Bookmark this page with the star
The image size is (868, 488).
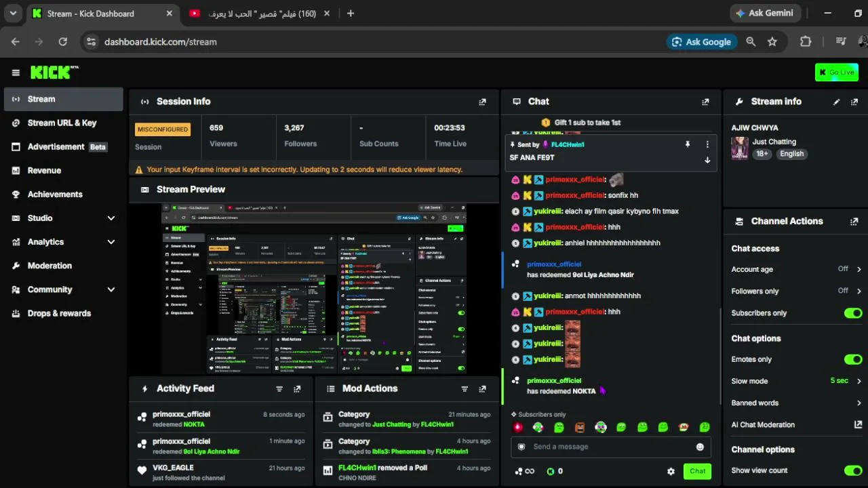(x=772, y=42)
